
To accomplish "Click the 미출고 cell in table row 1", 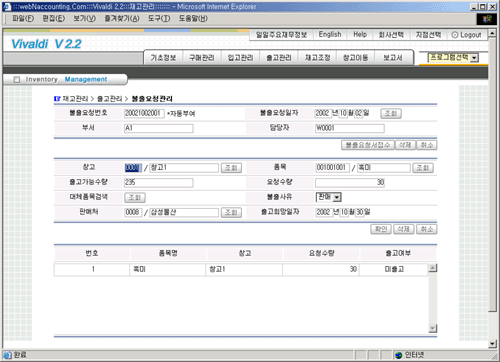I will pyautogui.click(x=394, y=269).
